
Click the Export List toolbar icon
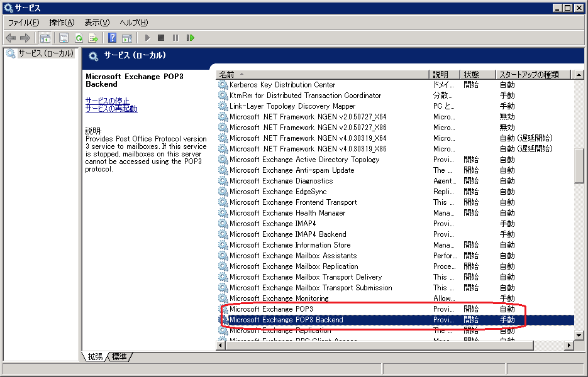click(x=93, y=38)
